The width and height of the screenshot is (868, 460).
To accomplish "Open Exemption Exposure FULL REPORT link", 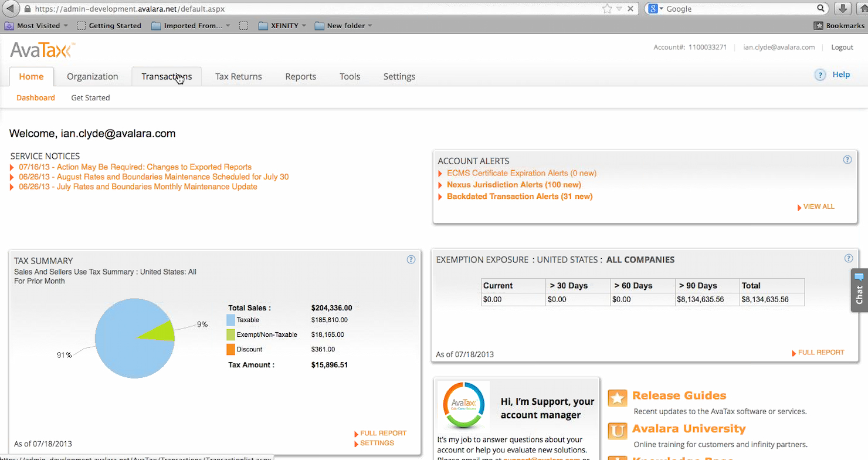I will click(821, 353).
